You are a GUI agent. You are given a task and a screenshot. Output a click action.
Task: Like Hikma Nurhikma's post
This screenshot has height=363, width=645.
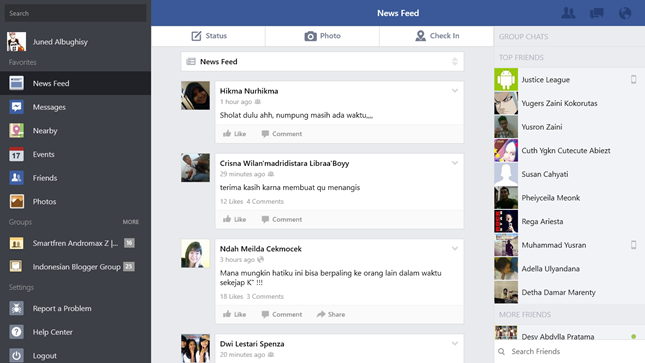tap(234, 134)
